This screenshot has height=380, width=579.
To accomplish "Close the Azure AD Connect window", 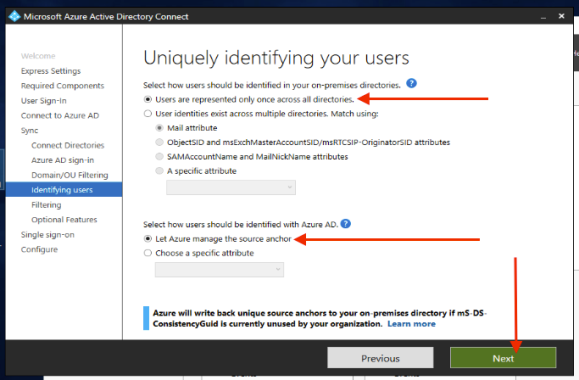I will [561, 16].
